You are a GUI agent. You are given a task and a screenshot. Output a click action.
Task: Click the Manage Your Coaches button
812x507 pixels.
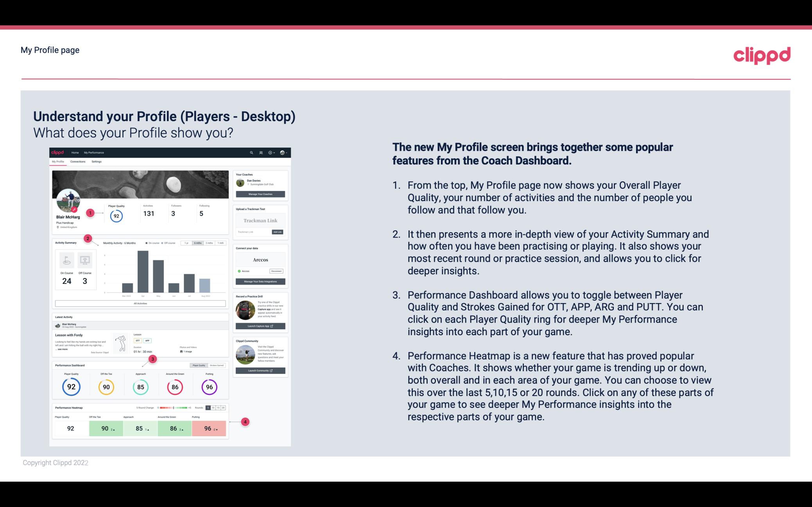point(261,194)
